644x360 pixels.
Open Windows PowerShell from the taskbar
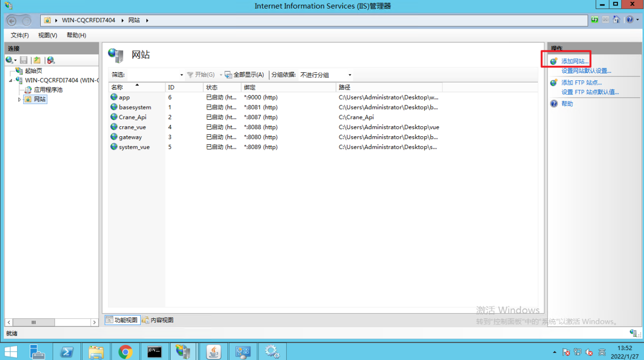tap(67, 351)
